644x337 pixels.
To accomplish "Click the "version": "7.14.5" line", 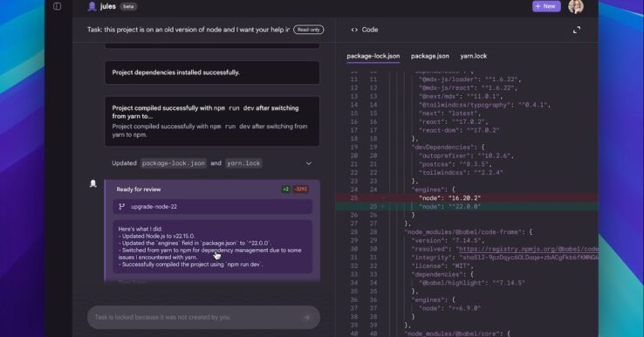I will 448,240.
